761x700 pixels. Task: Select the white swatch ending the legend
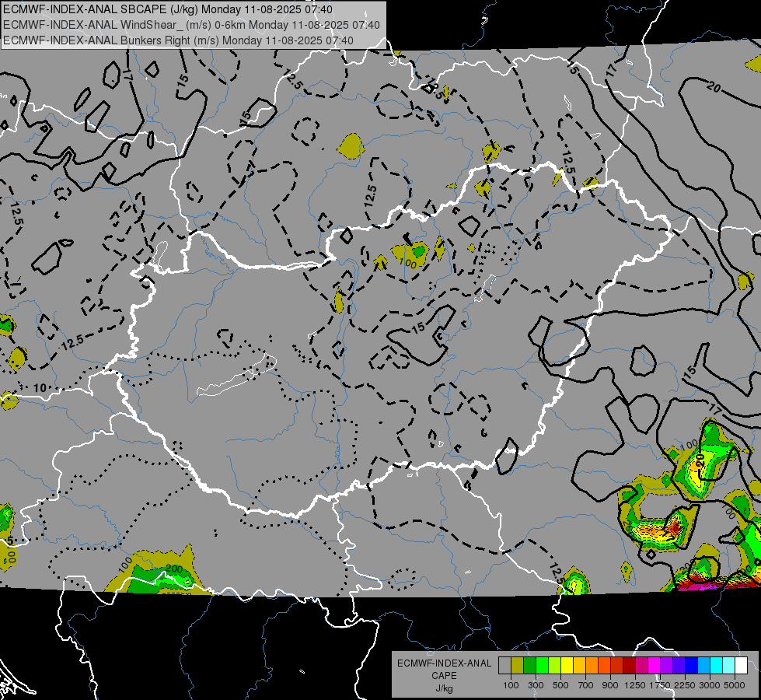(742, 666)
